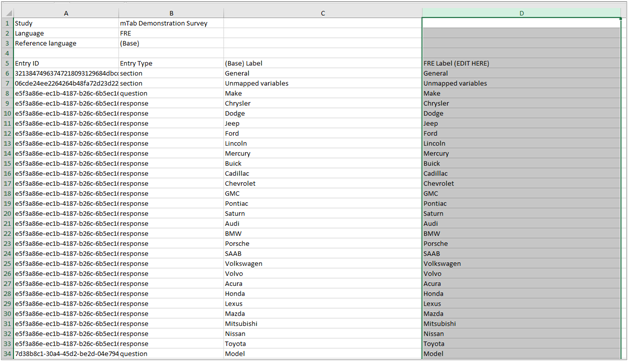
Task: Click the select-all corner triangle
Action: [x=8, y=13]
